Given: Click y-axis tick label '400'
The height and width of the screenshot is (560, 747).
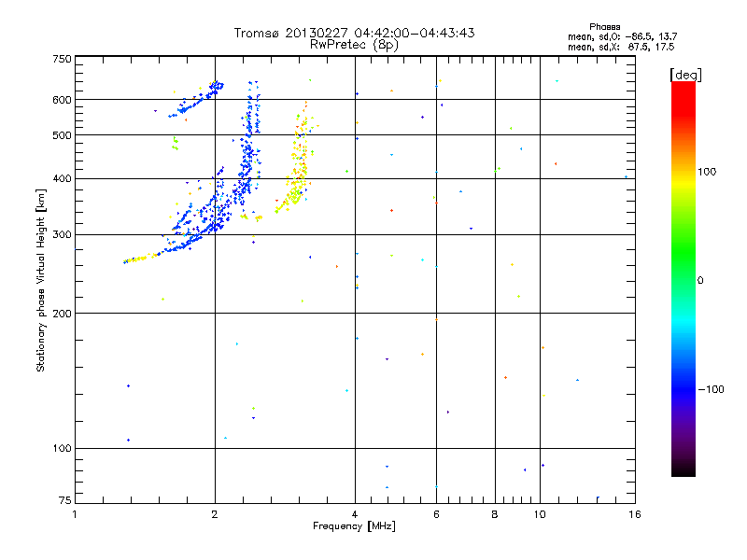Looking at the screenshot, I should coord(62,179).
